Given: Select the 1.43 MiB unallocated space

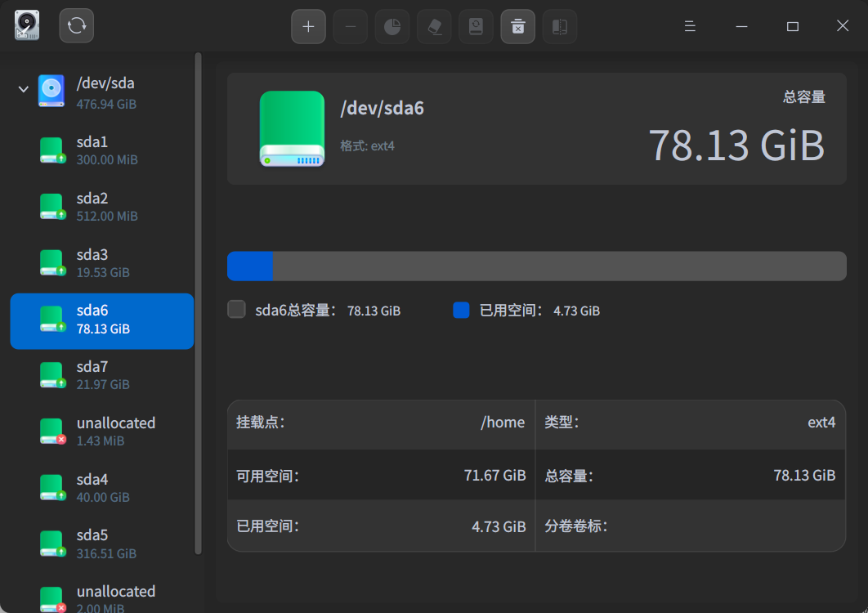Looking at the screenshot, I should [102, 432].
